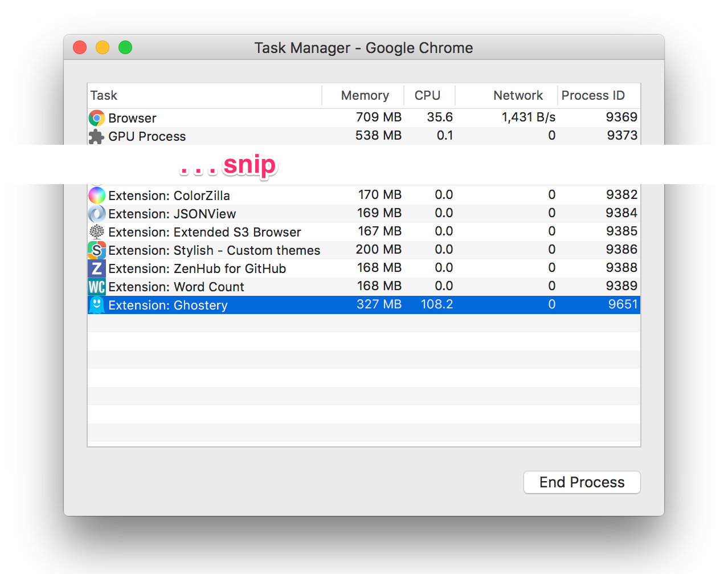This screenshot has width=728, height=574.
Task: Click process ID 9369
Action: pyautogui.click(x=621, y=117)
